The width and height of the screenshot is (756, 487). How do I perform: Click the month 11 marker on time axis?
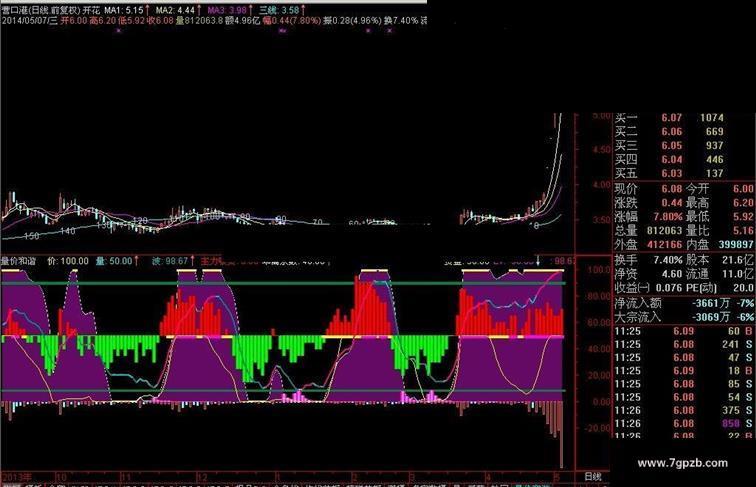coord(126,477)
